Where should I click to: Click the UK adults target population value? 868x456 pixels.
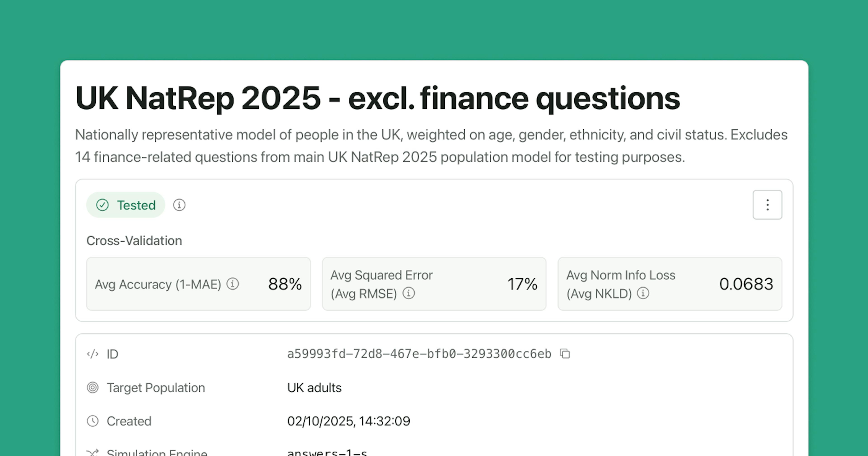point(314,388)
